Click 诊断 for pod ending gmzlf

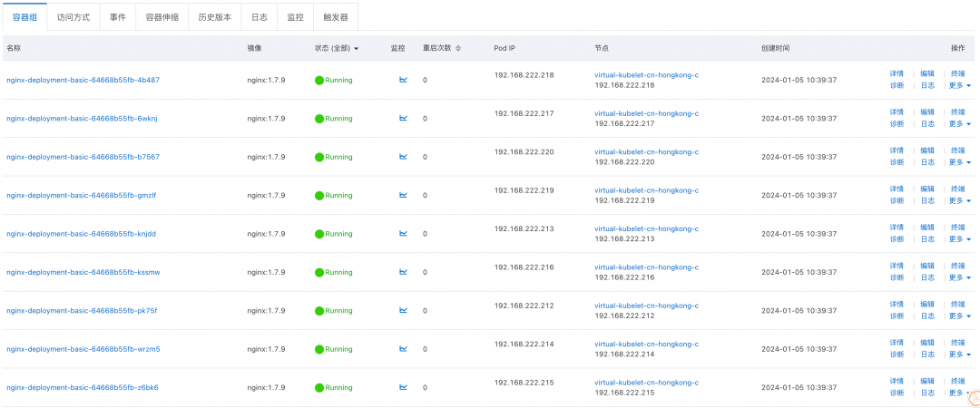point(897,201)
